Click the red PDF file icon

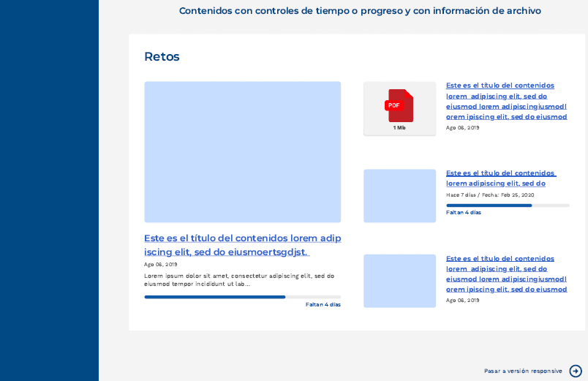click(x=399, y=105)
